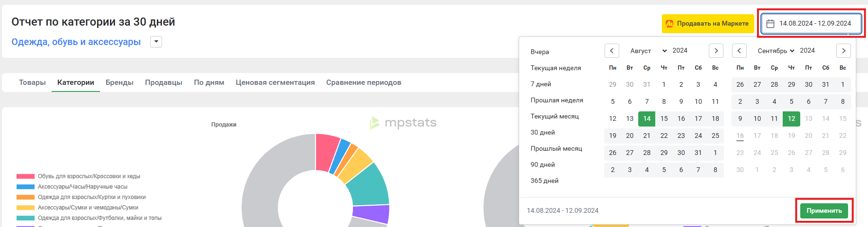Image resolution: width=868 pixels, height=227 pixels.
Task: Go to next month in August calendar
Action: click(716, 51)
